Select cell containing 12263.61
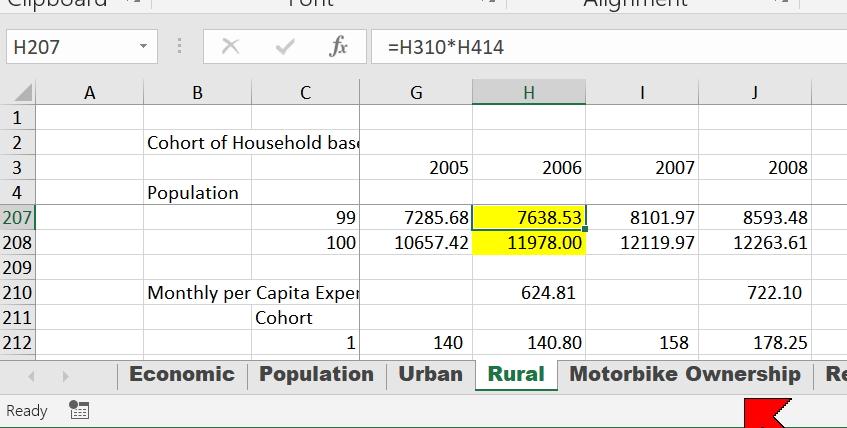 coord(755,242)
